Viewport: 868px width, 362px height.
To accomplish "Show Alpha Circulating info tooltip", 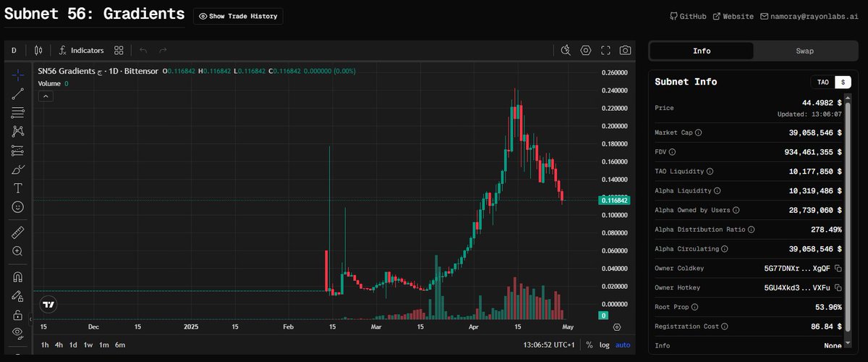I will (x=724, y=249).
